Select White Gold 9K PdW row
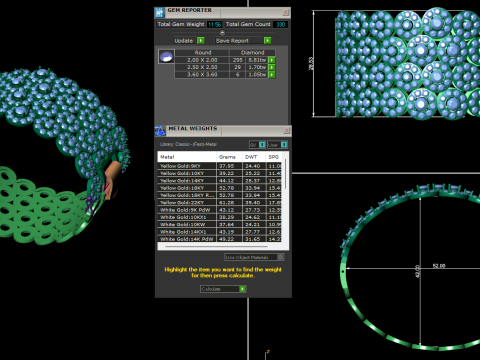480x360 pixels. (x=220, y=210)
